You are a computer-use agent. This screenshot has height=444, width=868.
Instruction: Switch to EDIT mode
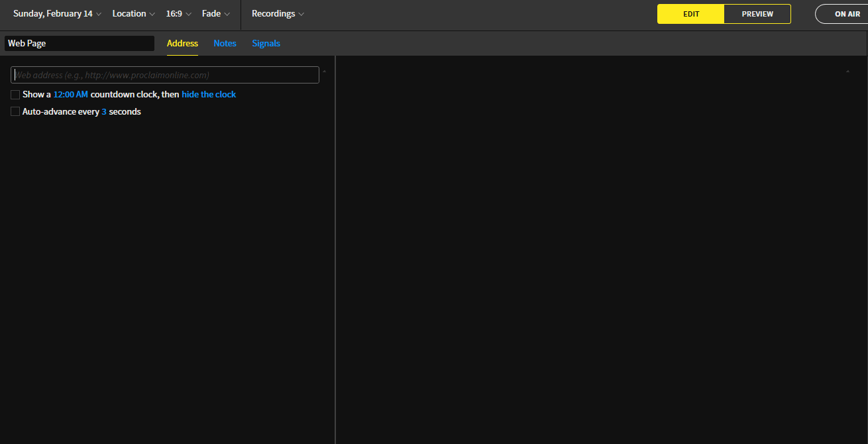click(691, 14)
